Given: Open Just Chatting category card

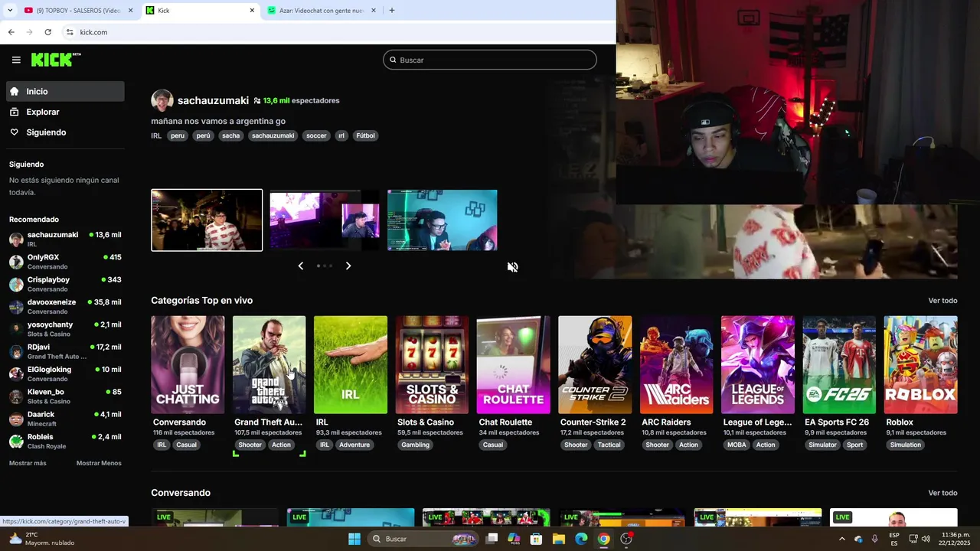Looking at the screenshot, I should (x=188, y=364).
